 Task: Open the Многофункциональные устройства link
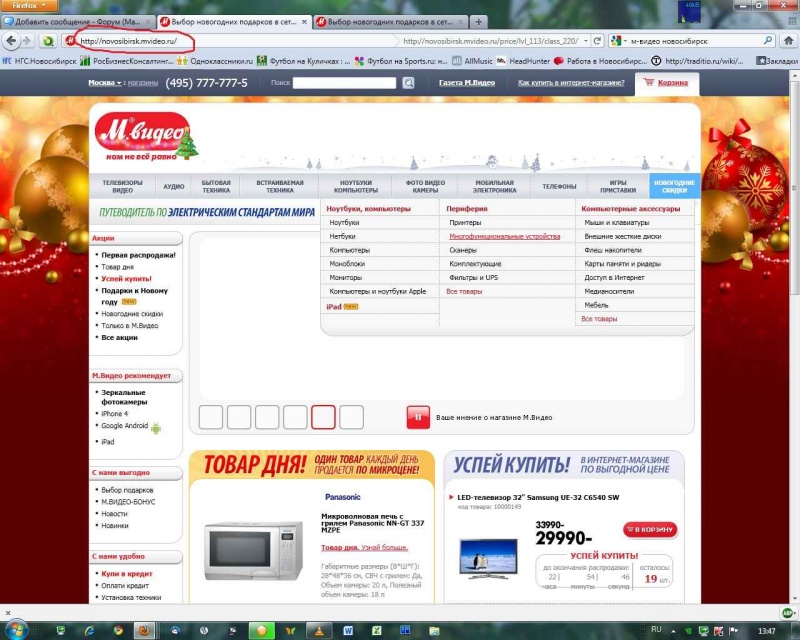[x=504, y=236]
